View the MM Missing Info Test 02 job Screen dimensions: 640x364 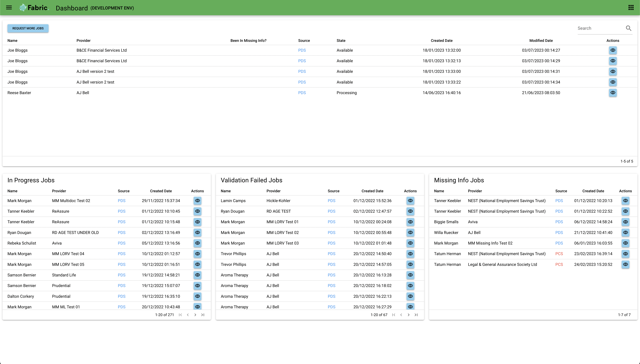click(625, 243)
